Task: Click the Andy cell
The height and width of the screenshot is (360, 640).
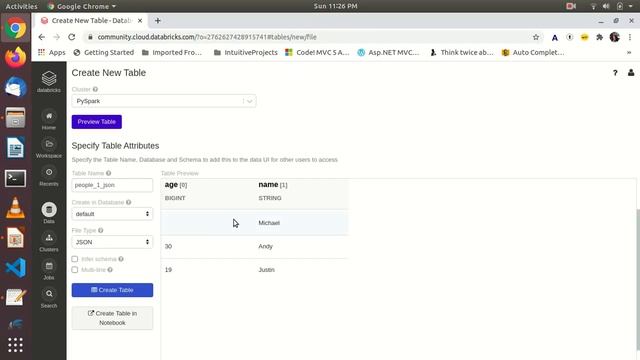Action: 265,247
